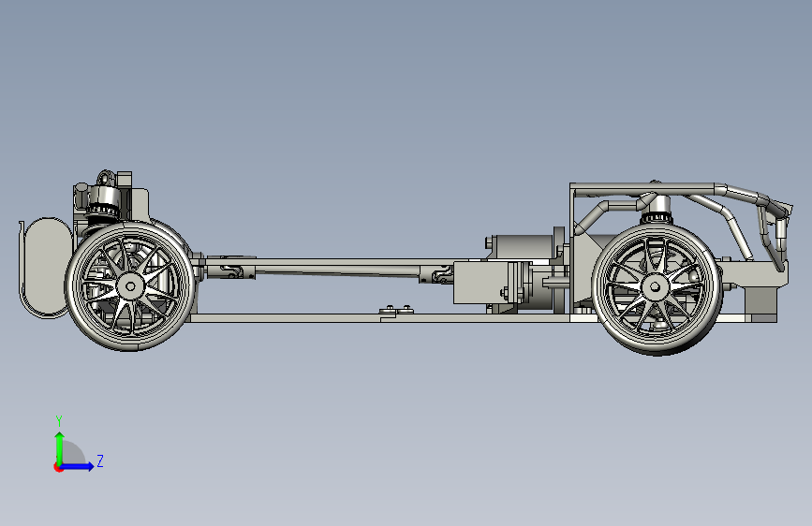Select the wheel beside the oval tank
The image size is (812, 526).
(130, 286)
